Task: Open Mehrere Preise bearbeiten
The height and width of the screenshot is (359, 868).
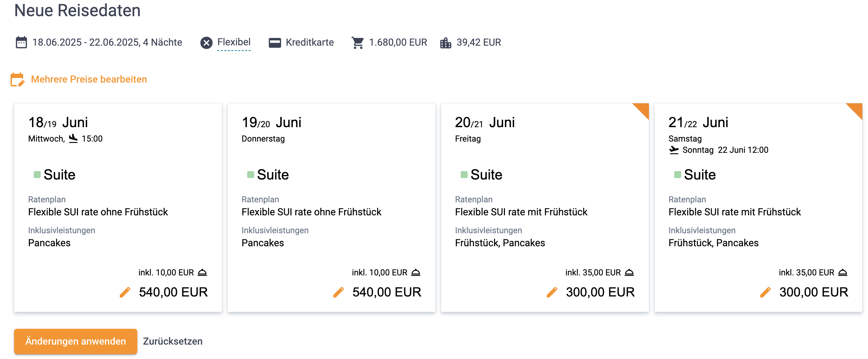Action: pos(89,79)
